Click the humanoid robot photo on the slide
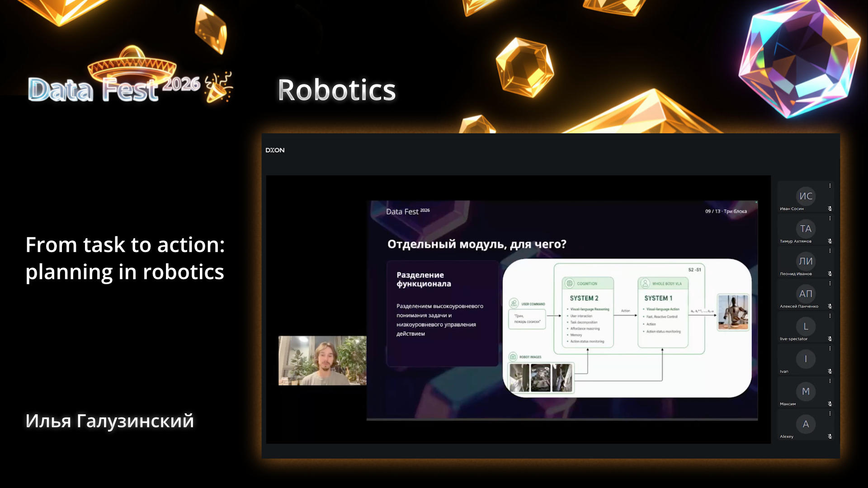The image size is (868, 488). (x=733, y=312)
